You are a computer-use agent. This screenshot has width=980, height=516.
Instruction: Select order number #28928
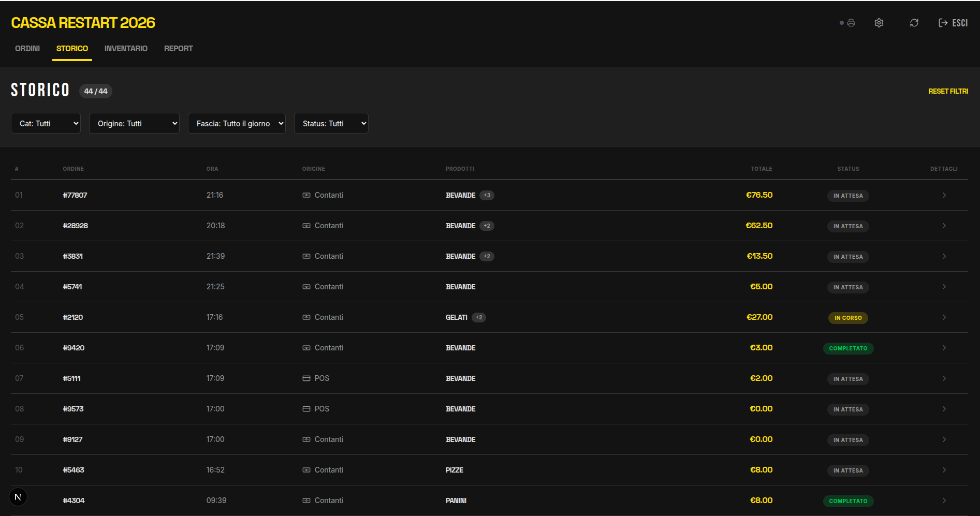point(76,226)
